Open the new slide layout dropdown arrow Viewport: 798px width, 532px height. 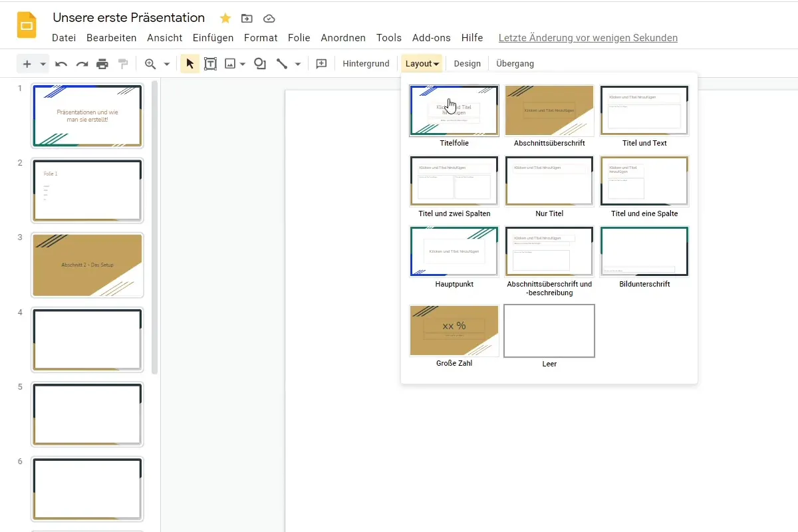43,64
